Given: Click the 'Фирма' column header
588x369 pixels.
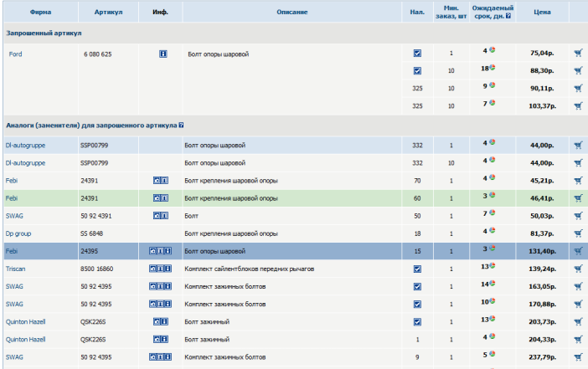Looking at the screenshot, I should pos(39,12).
